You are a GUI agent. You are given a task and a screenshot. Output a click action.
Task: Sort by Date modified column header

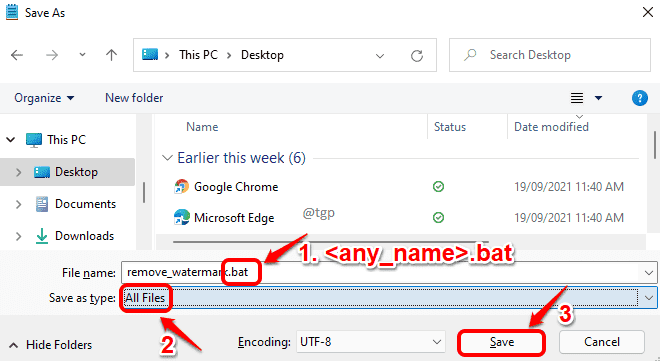551,127
